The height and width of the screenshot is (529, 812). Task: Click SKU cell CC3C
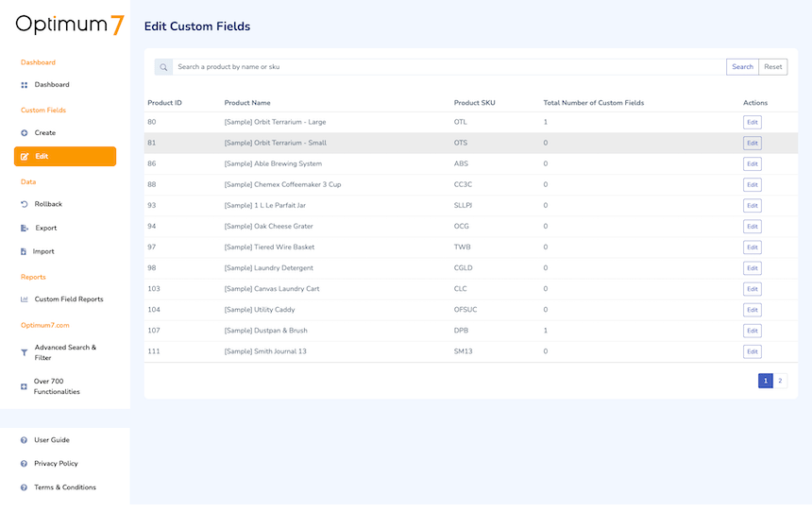pyautogui.click(x=463, y=184)
